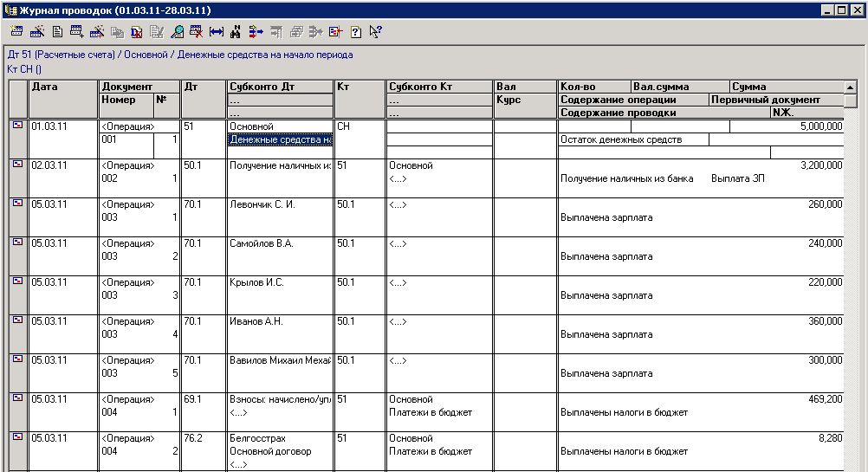The width and height of the screenshot is (868, 472).
Task: Click the Взносы: начислено subconto cell
Action: click(x=280, y=399)
